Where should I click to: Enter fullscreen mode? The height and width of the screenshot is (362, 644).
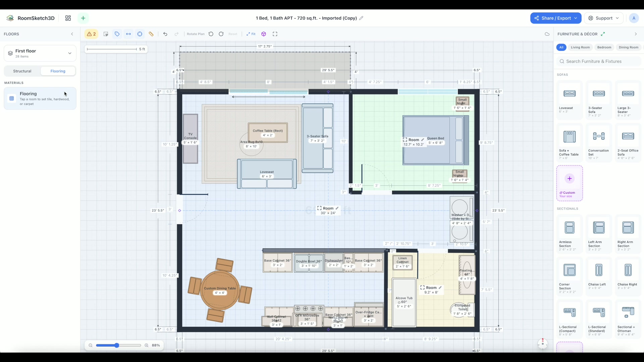[275, 34]
